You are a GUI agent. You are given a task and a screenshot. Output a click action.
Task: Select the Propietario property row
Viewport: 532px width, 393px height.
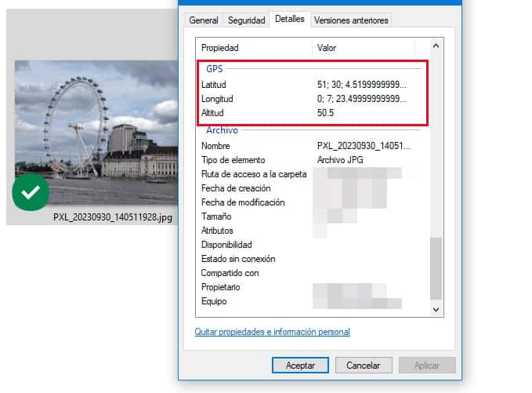(x=312, y=287)
